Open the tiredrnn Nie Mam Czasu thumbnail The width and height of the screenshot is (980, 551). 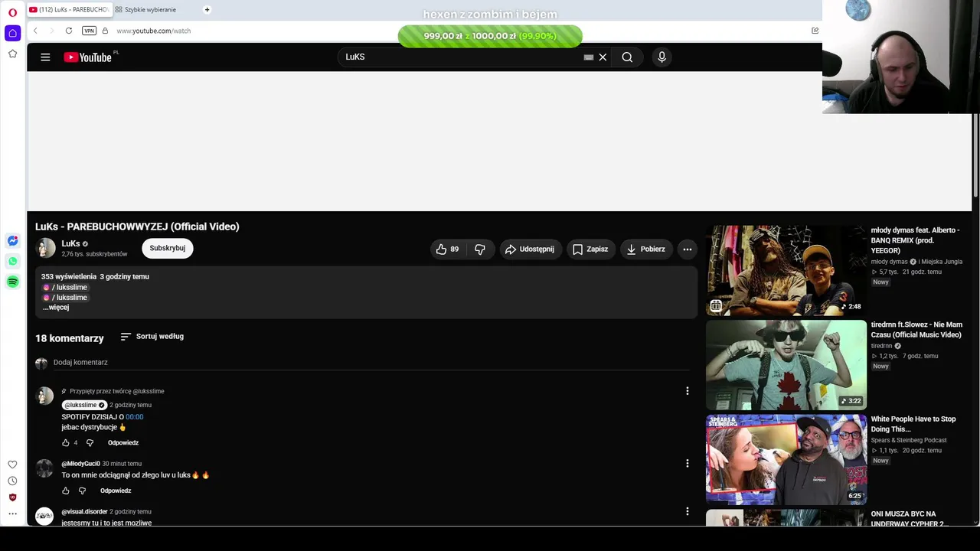coord(786,365)
